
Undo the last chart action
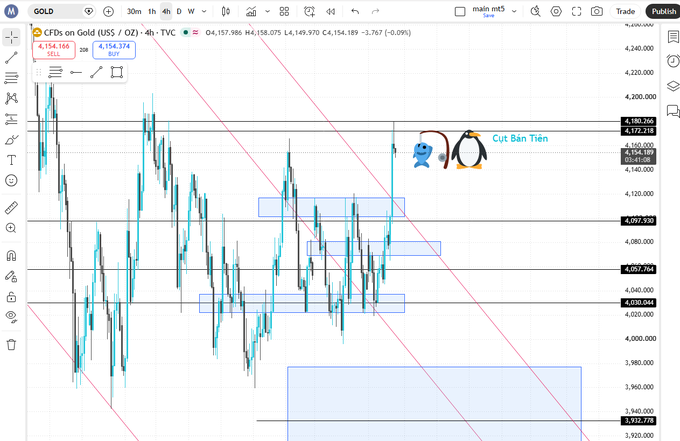(355, 11)
